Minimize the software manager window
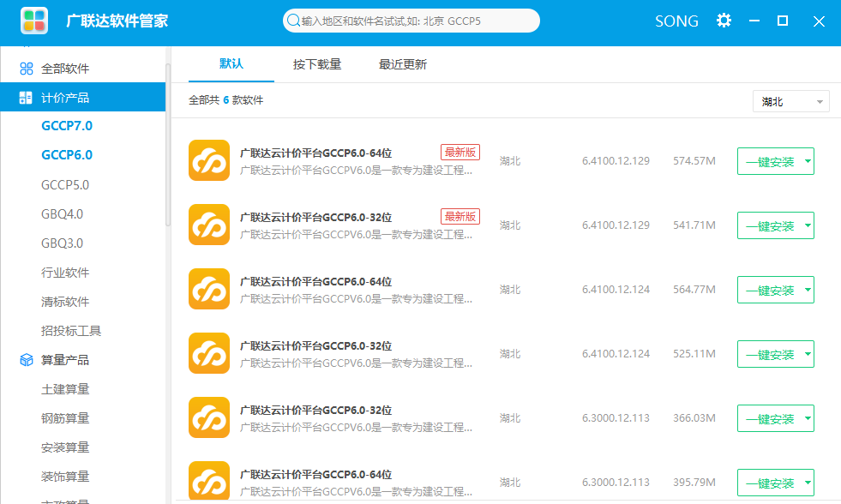Image resolution: width=841 pixels, height=504 pixels. click(754, 21)
